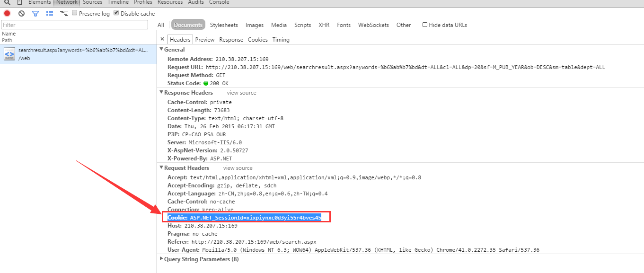Collapse the Response Headers section
Viewport: 644px width, 273px height.
pyautogui.click(x=161, y=92)
